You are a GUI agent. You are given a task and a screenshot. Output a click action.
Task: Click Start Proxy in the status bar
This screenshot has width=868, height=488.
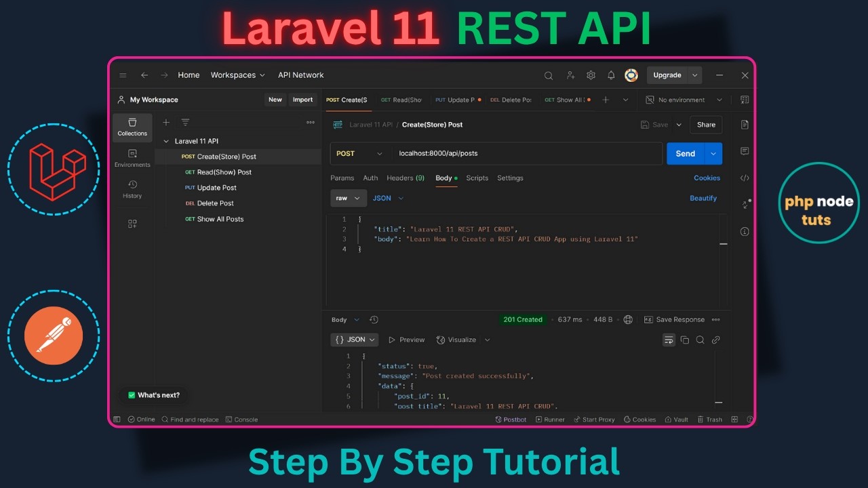point(593,420)
